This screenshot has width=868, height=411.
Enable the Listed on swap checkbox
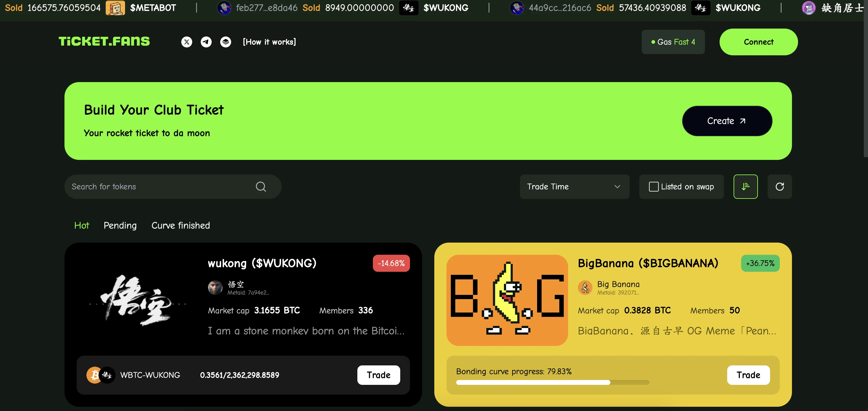click(654, 186)
